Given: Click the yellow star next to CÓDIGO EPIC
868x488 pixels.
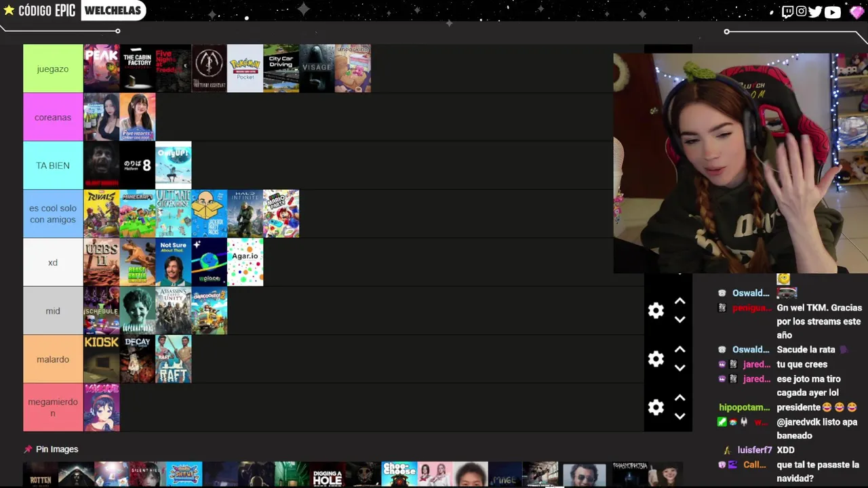Looking at the screenshot, I should pyautogui.click(x=9, y=10).
